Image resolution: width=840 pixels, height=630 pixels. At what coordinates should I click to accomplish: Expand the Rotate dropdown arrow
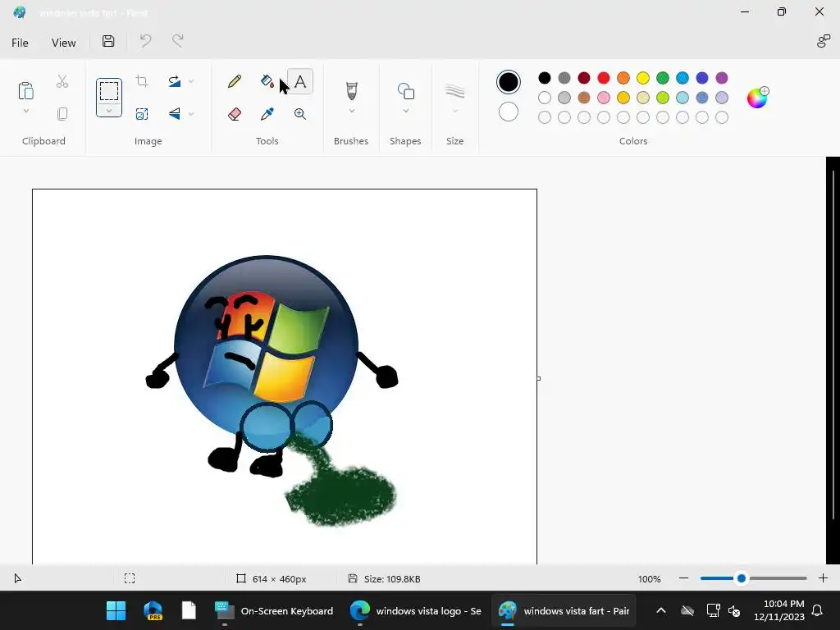pos(191,81)
